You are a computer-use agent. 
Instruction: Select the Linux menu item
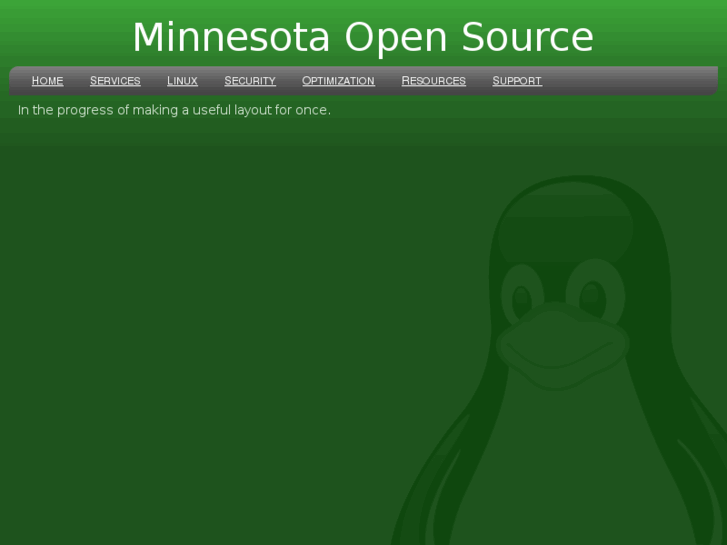(182, 81)
